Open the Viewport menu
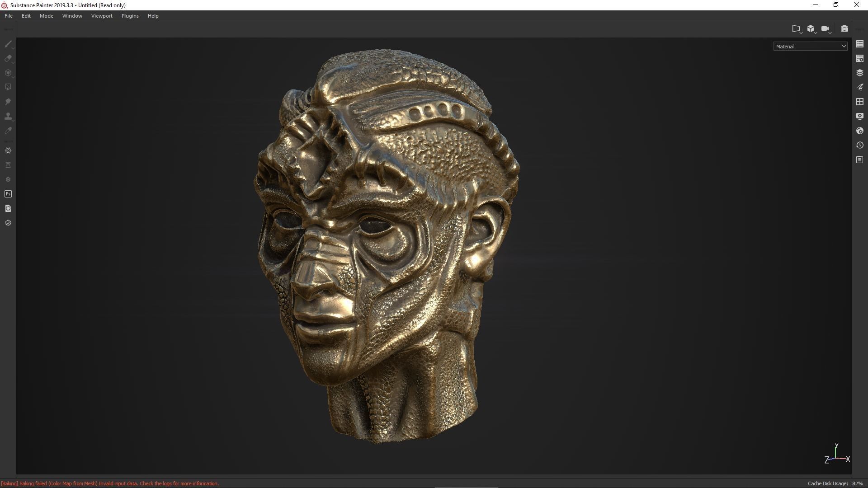The image size is (868, 488). point(102,16)
